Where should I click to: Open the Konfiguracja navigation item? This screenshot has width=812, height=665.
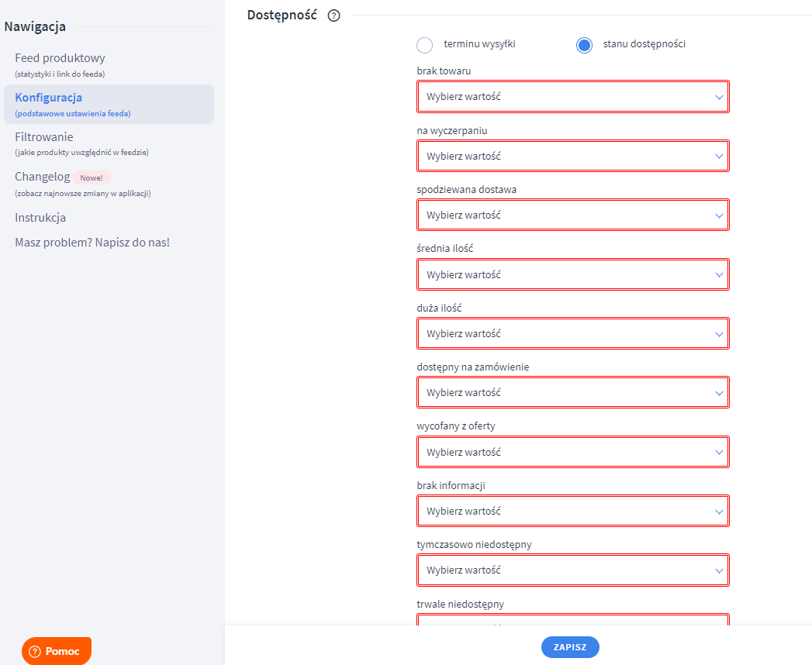[x=48, y=98]
